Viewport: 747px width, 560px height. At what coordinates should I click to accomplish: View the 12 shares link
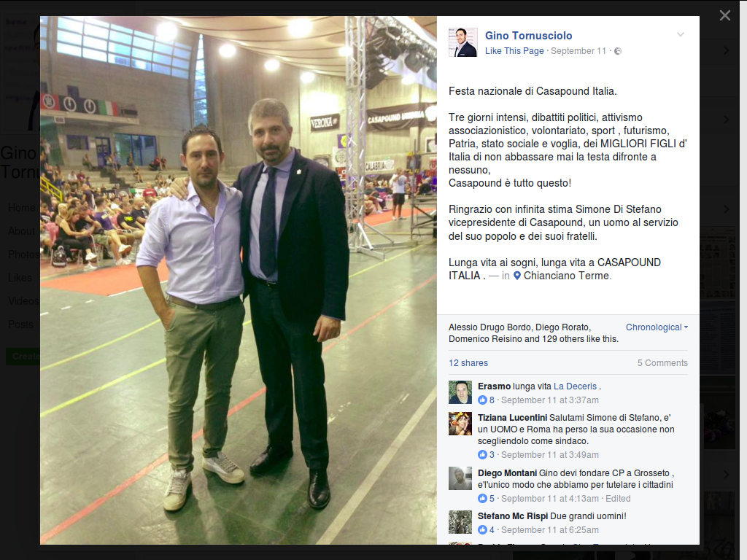(468, 363)
